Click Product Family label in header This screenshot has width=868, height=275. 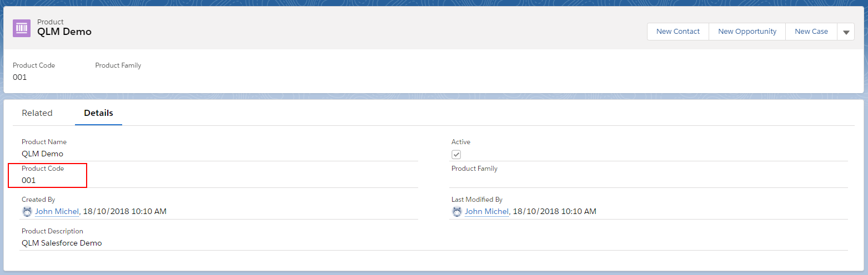click(x=118, y=65)
